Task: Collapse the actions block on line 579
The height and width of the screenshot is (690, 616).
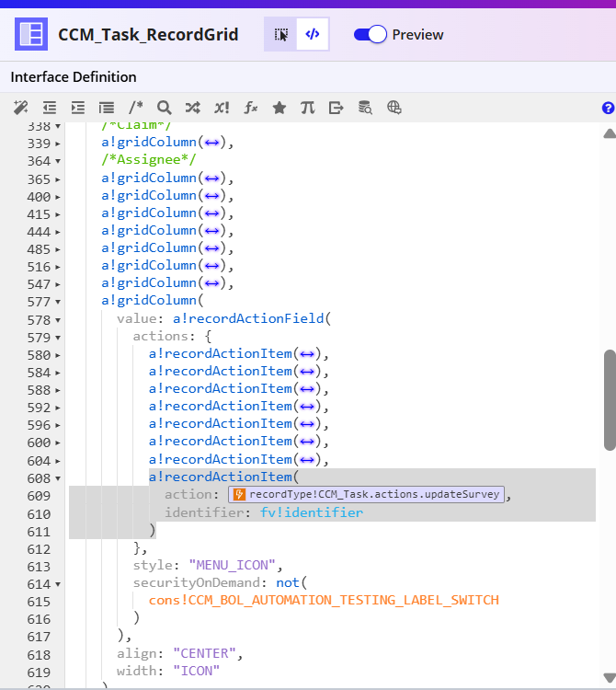Action: click(58, 338)
